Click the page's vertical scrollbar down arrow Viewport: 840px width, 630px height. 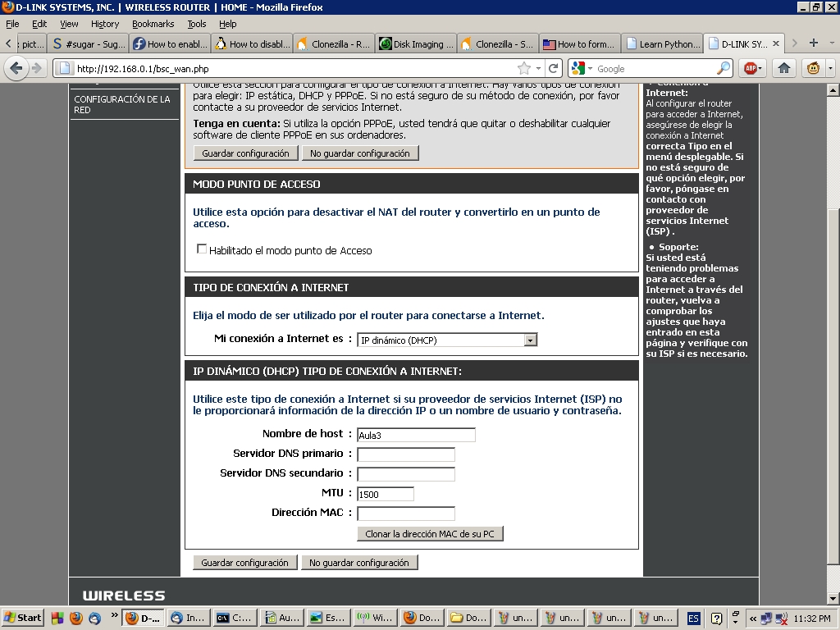click(833, 599)
